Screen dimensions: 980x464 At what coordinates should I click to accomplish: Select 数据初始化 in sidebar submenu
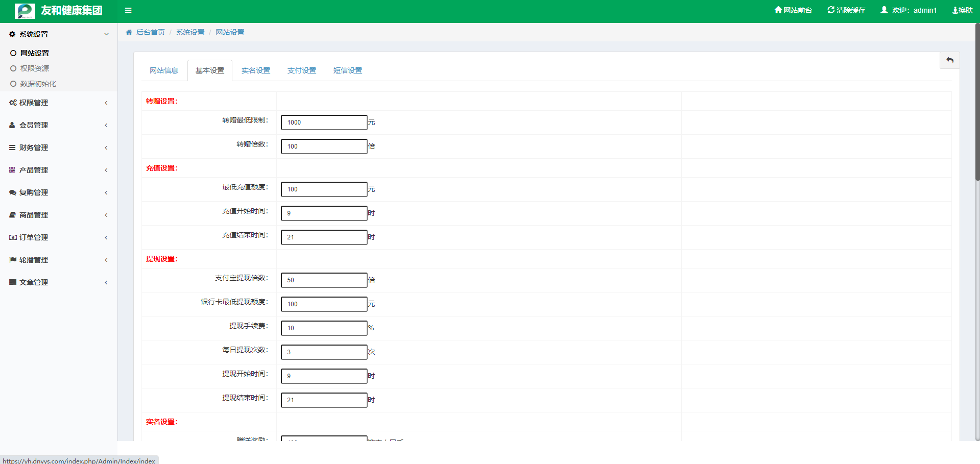pos(38,84)
